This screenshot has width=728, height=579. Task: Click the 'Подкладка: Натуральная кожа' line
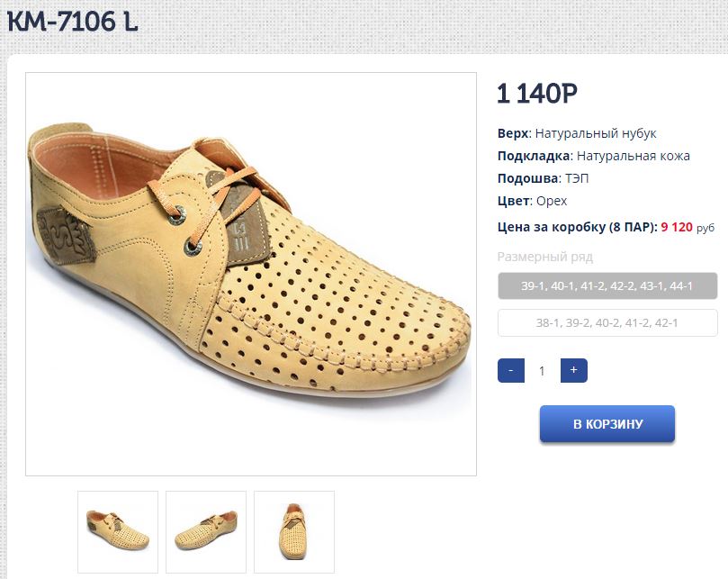(593, 156)
